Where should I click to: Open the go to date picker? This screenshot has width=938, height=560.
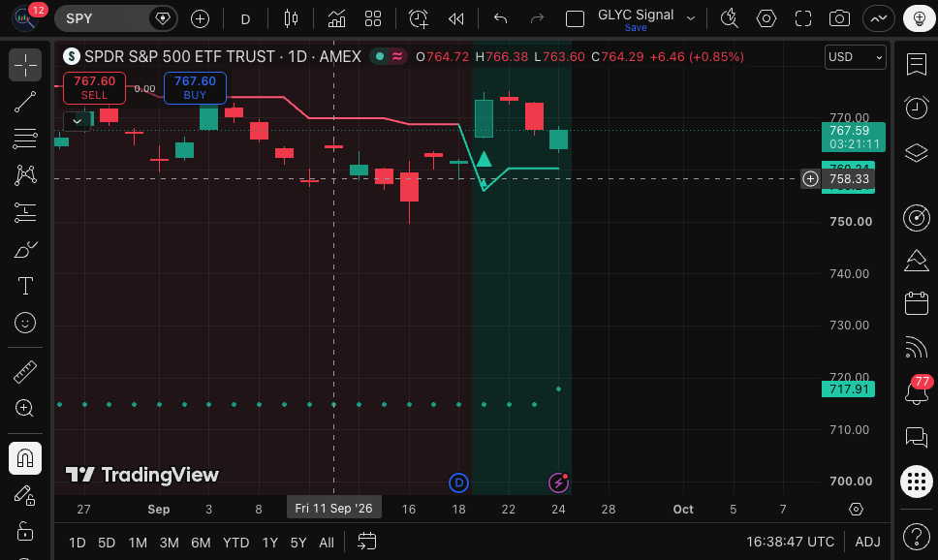point(366,542)
